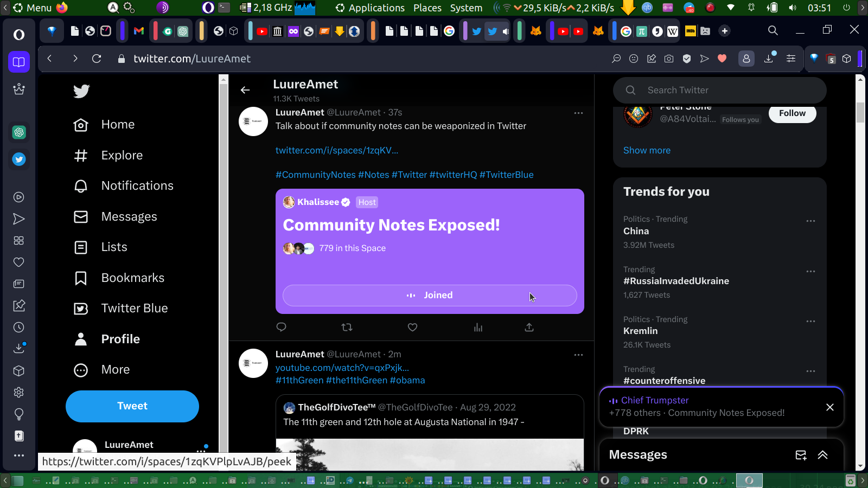The height and width of the screenshot is (488, 868).
Task: Open Lists in Twitter navigation
Action: coord(100,247)
